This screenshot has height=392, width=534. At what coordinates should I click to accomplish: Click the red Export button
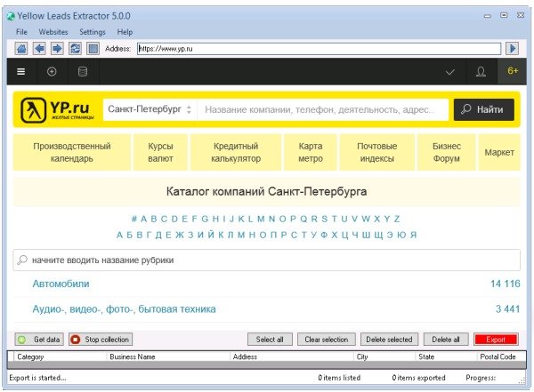(495, 340)
